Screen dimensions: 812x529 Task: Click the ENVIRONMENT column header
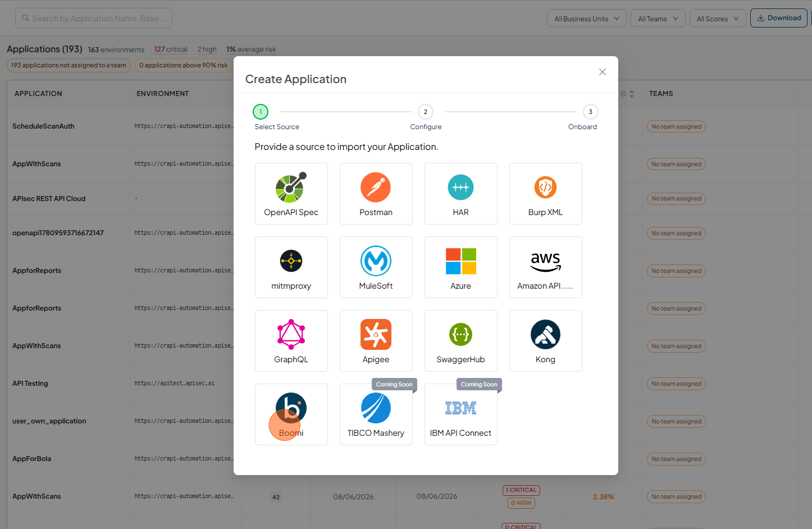163,94
